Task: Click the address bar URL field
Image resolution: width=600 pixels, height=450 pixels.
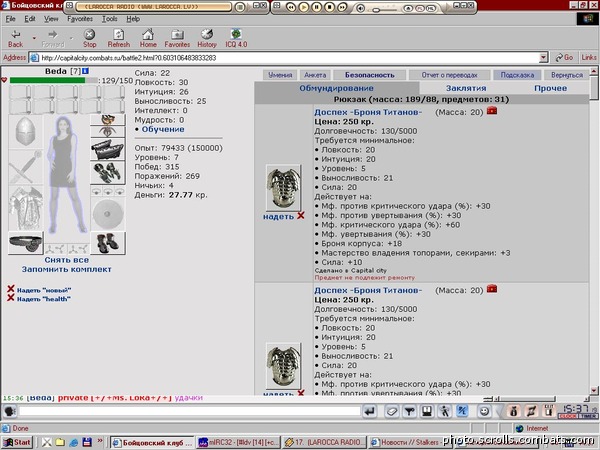Action: [287, 58]
